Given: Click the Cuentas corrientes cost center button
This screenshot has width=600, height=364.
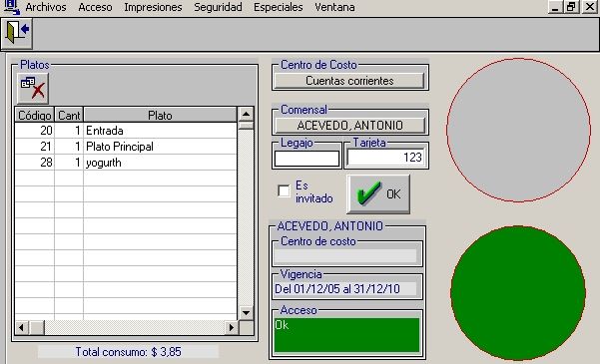Looking at the screenshot, I should click(x=349, y=81).
